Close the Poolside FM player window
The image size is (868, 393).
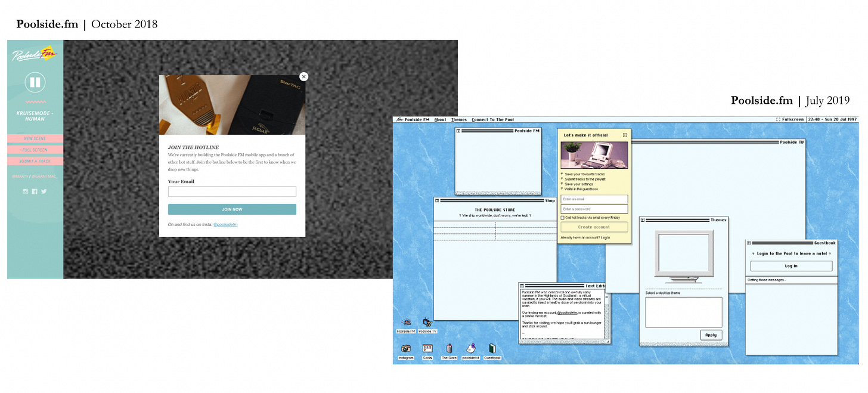pos(458,131)
